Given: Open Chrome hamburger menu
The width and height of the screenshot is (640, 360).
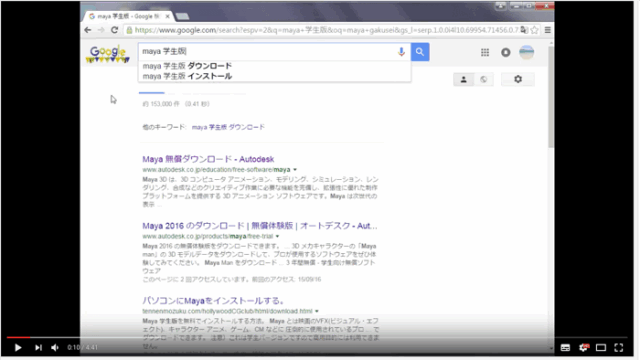Looking at the screenshot, I should coord(548,30).
